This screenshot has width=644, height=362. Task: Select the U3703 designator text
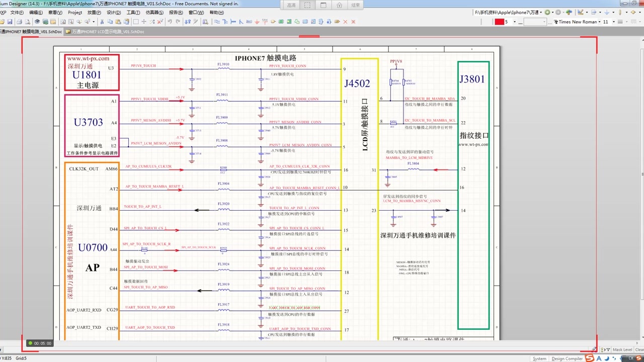pos(88,122)
